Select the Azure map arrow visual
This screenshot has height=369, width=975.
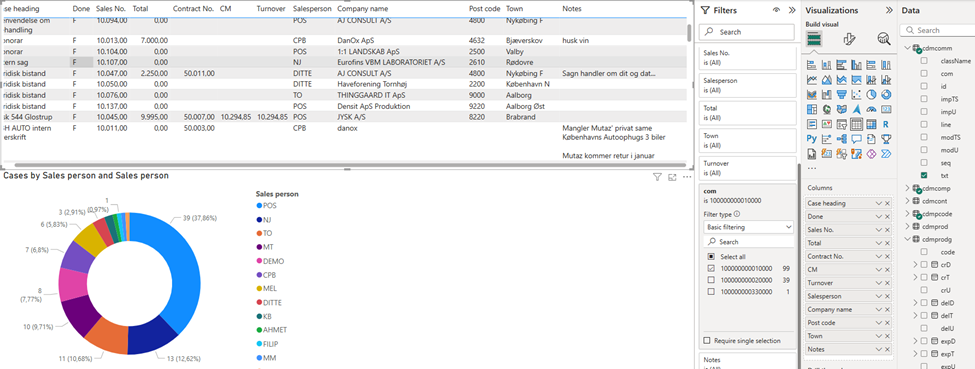pyautogui.click(x=856, y=109)
